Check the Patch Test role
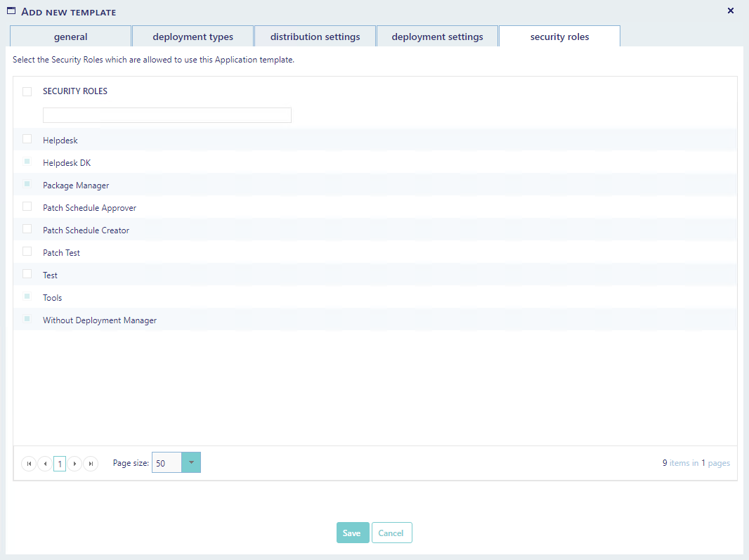 click(x=27, y=252)
